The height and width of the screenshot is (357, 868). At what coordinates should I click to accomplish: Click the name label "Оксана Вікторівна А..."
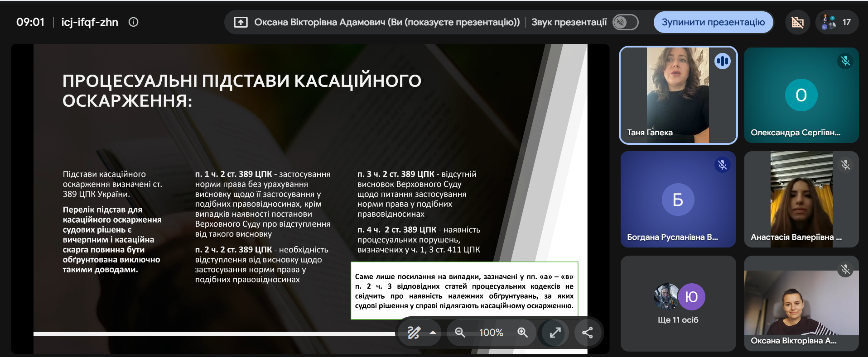pyautogui.click(x=794, y=341)
